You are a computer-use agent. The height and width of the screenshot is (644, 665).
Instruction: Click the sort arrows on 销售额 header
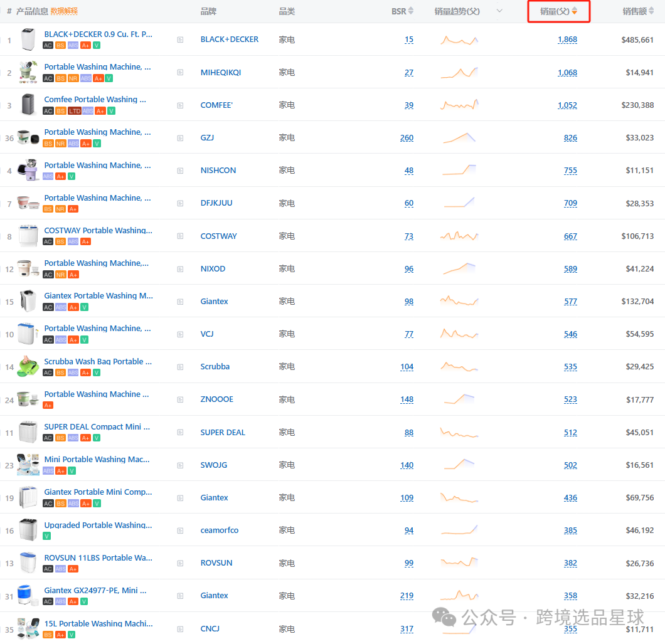(x=651, y=11)
